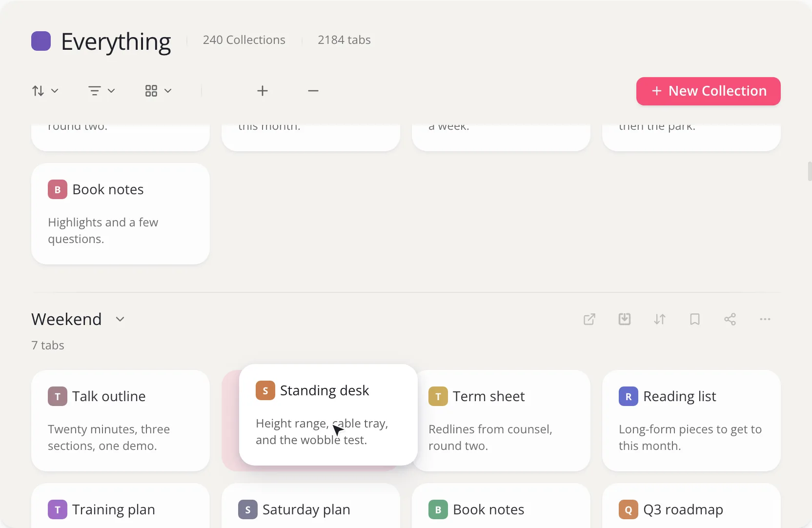Open the Reading list card
The height and width of the screenshot is (528, 812).
(691, 421)
